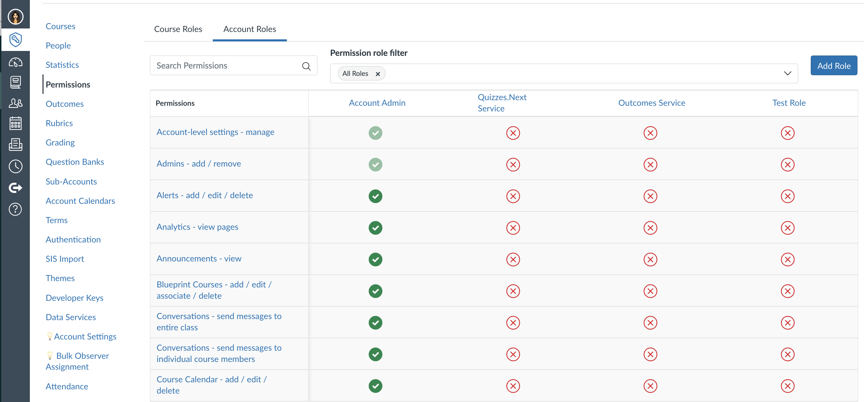Open the Inbox icon in global nav
This screenshot has height=402, width=868.
pos(15,144)
